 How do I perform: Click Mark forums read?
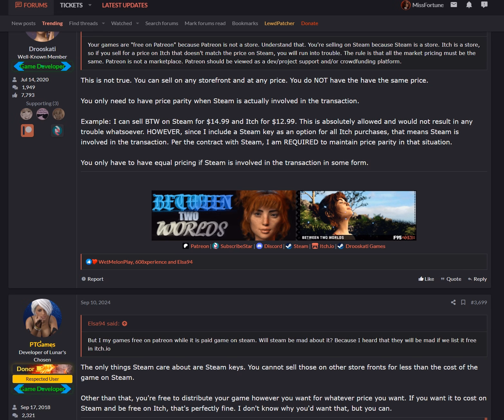205,23
